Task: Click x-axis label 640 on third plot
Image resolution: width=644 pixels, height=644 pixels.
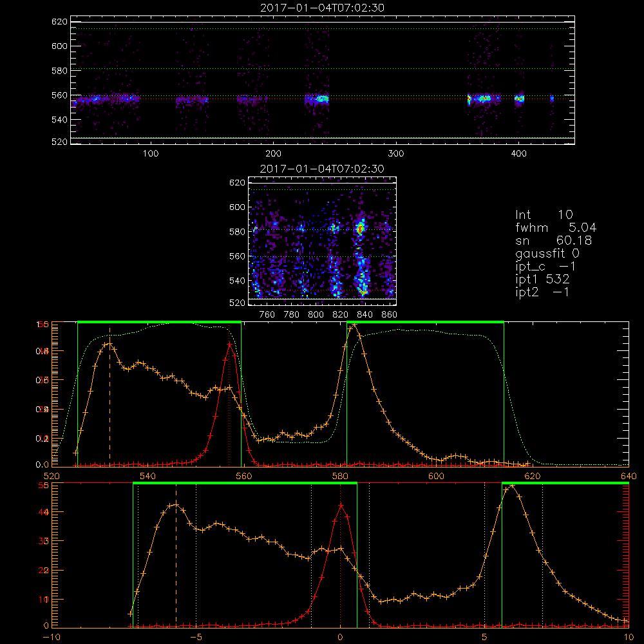Action: pos(629,476)
